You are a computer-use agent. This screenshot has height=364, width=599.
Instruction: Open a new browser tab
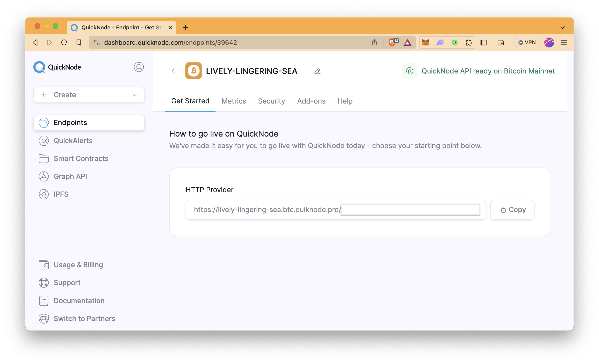[185, 27]
